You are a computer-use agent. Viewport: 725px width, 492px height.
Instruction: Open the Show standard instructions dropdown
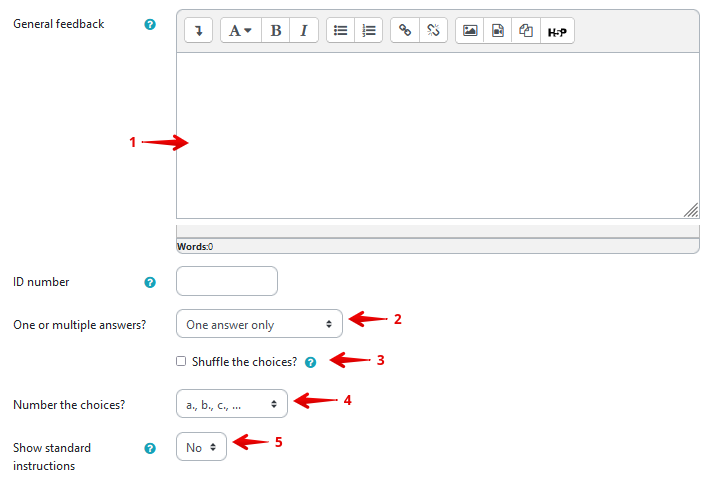click(201, 447)
